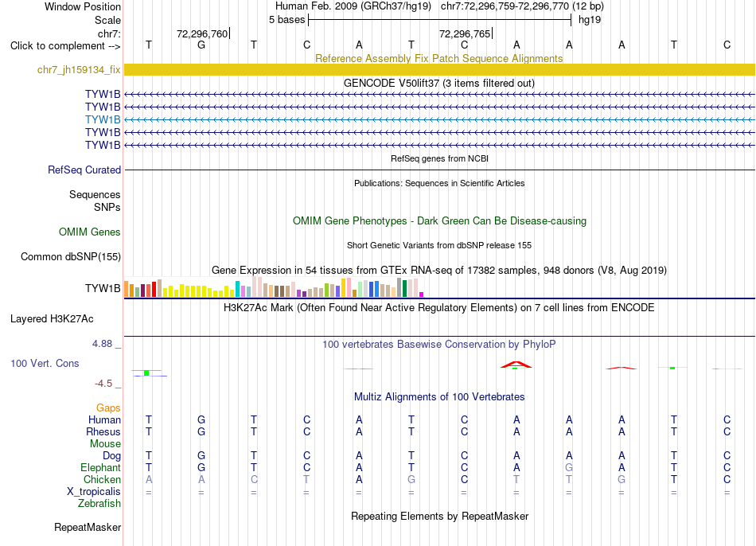
Task: Select the Rhesus alignment row label
Action: (103, 431)
